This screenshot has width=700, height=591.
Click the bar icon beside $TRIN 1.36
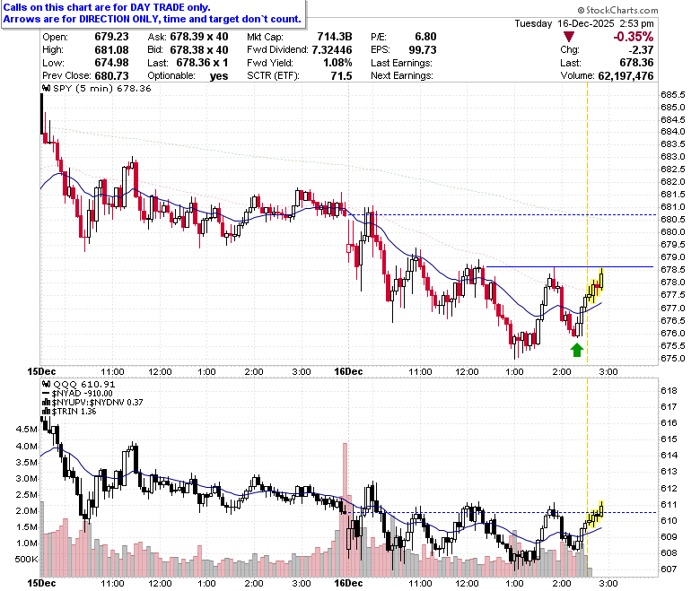click(x=46, y=412)
